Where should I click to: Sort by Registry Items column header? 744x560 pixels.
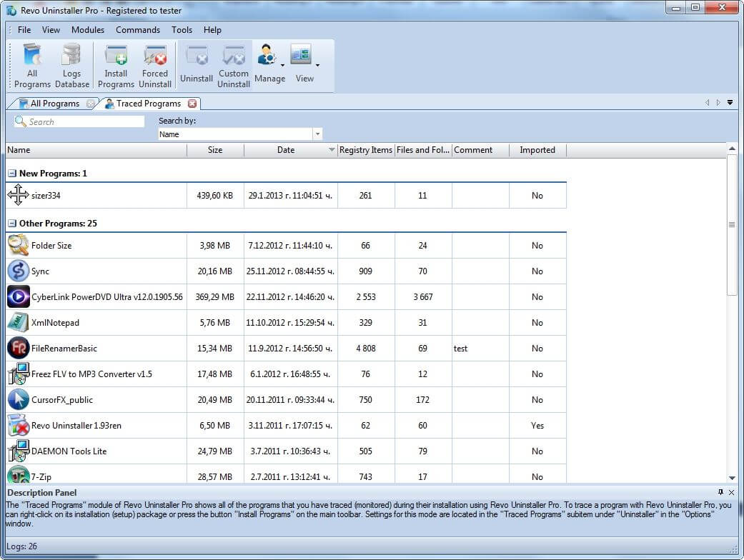pyautogui.click(x=366, y=150)
